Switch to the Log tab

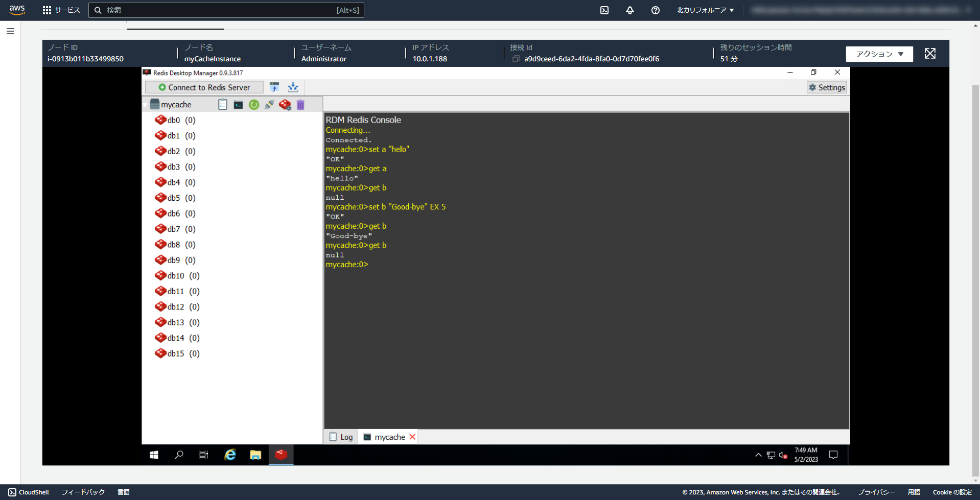tap(341, 437)
